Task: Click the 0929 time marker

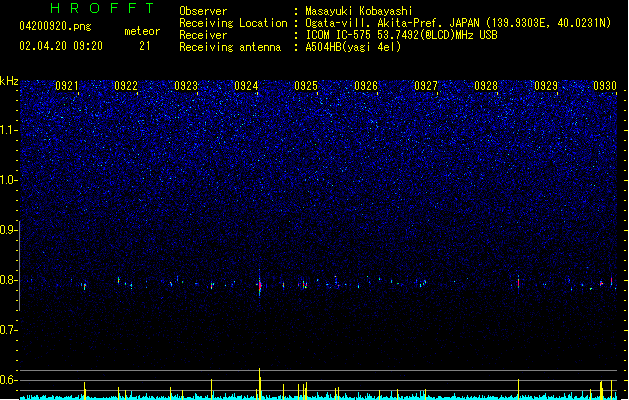Action: (546, 86)
